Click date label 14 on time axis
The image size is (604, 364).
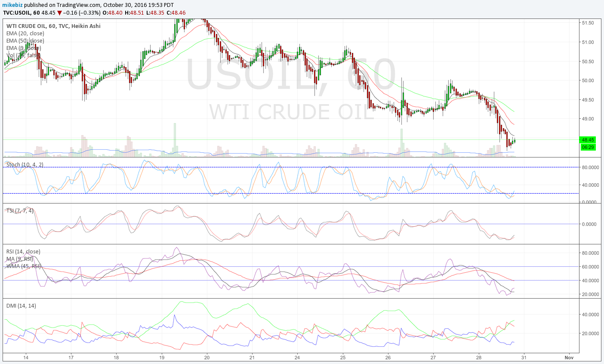point(26,357)
